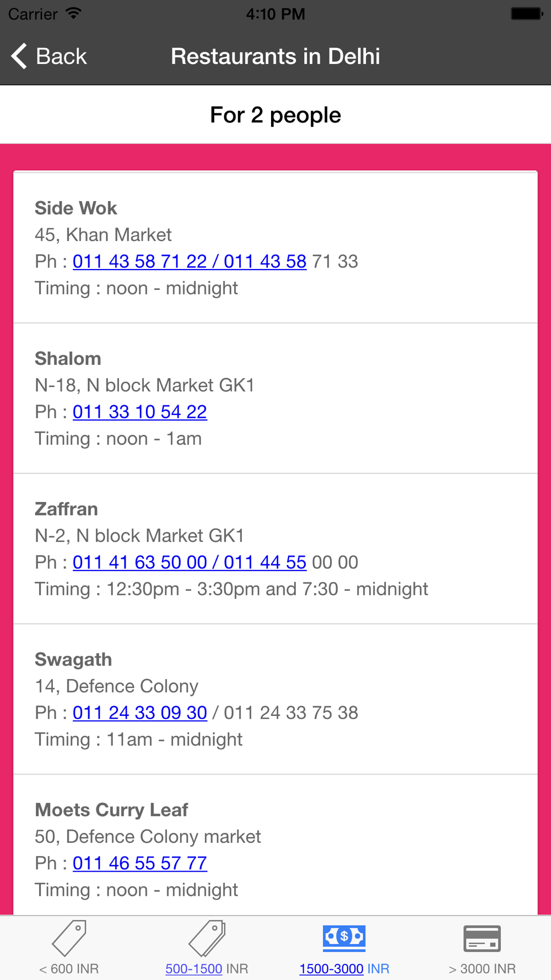Image resolution: width=551 pixels, height=980 pixels.
Task: Tap the Moets Curry Leaf title
Action: point(111,810)
